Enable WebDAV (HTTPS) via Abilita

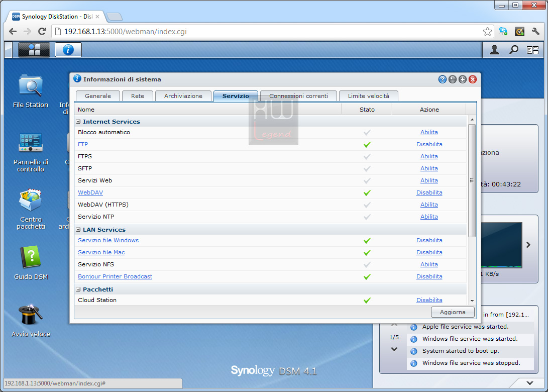click(429, 205)
